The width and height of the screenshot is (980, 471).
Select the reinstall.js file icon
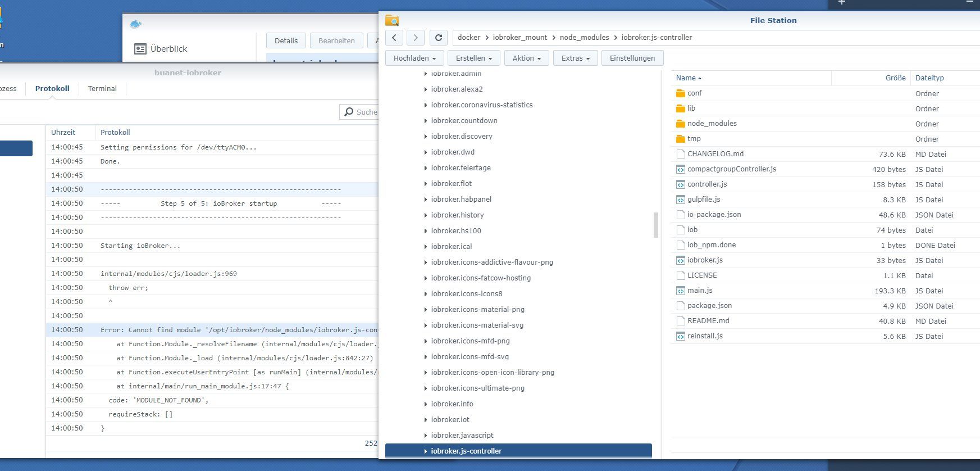tap(681, 336)
